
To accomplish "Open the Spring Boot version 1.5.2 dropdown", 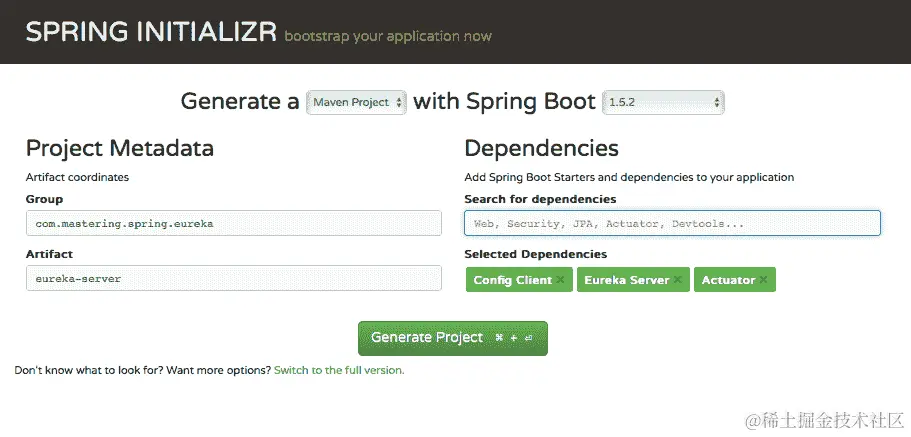I will (x=663, y=102).
